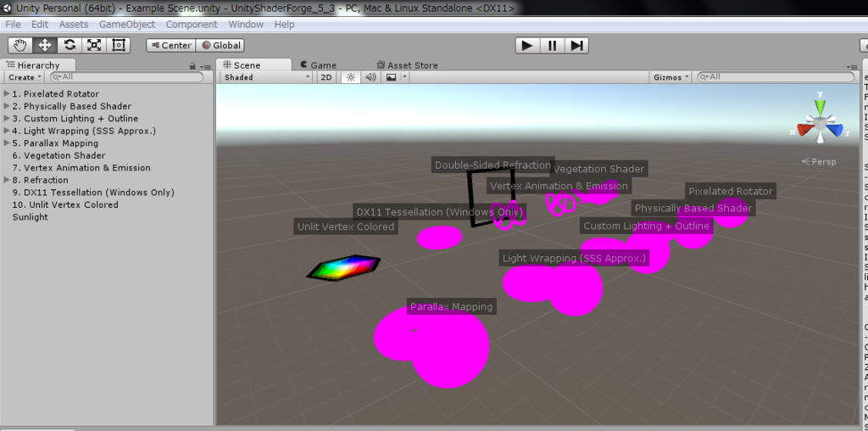Advance one frame with Step button

pyautogui.click(x=576, y=46)
